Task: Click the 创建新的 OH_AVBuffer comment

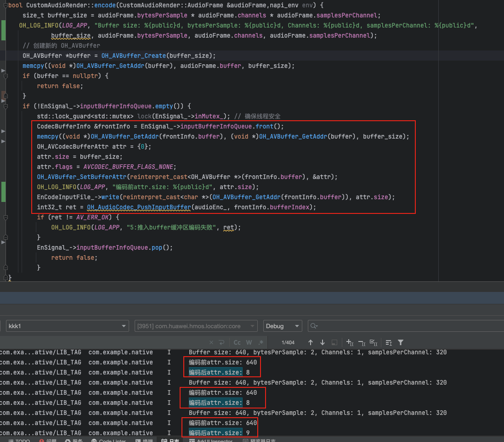Action: click(62, 45)
